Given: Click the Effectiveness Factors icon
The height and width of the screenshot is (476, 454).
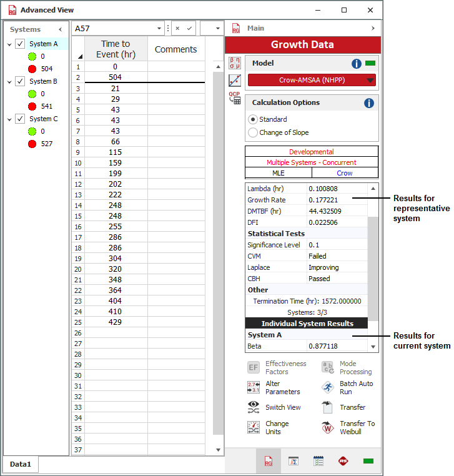Looking at the screenshot, I should tap(254, 367).
